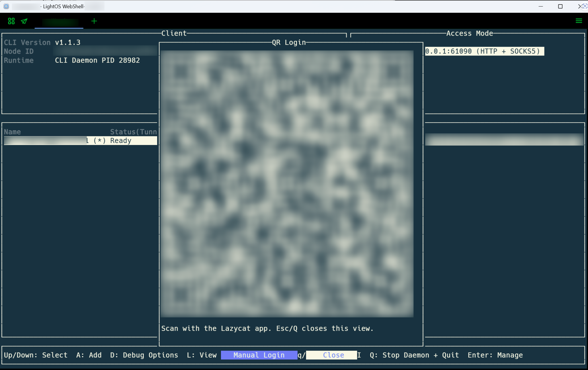Click the Name column header
The width and height of the screenshot is (588, 370).
tap(12, 132)
